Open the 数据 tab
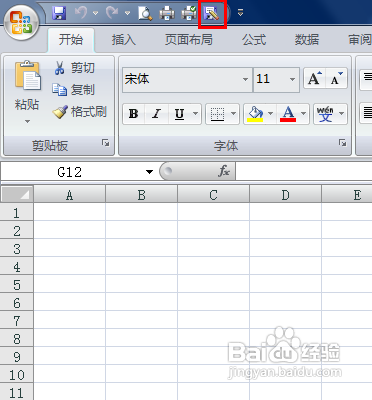 point(307,40)
